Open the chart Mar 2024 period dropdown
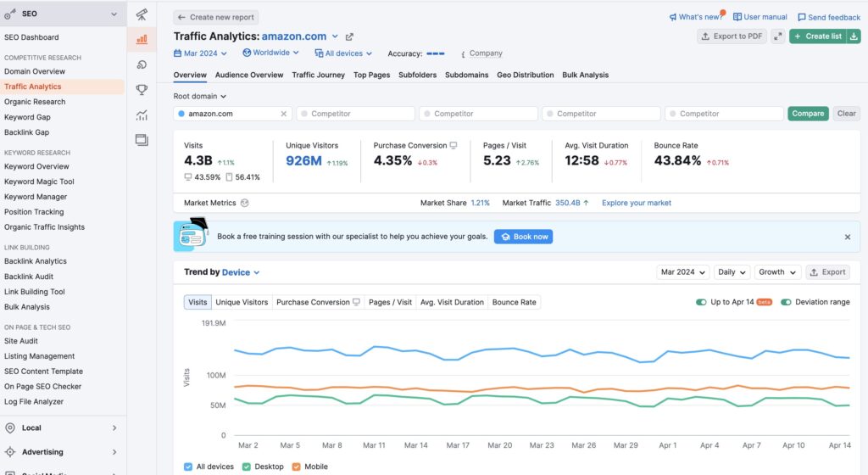 682,271
